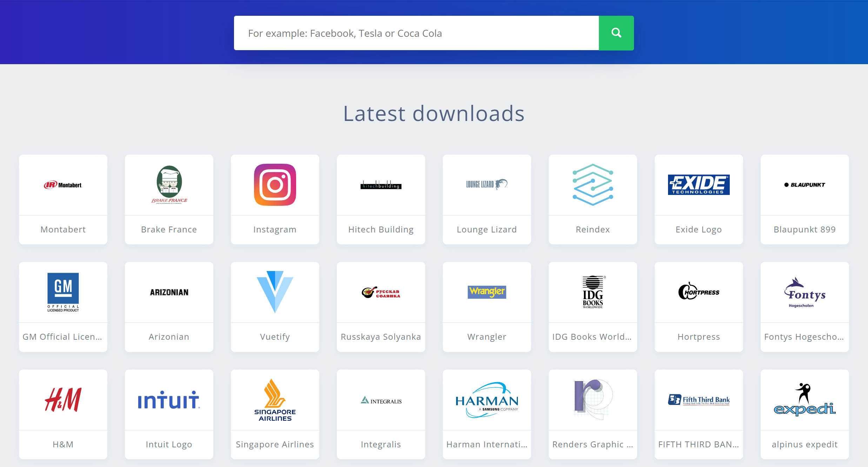Open the Fifth Third Bank logo
The width and height of the screenshot is (868, 467).
[x=699, y=400]
